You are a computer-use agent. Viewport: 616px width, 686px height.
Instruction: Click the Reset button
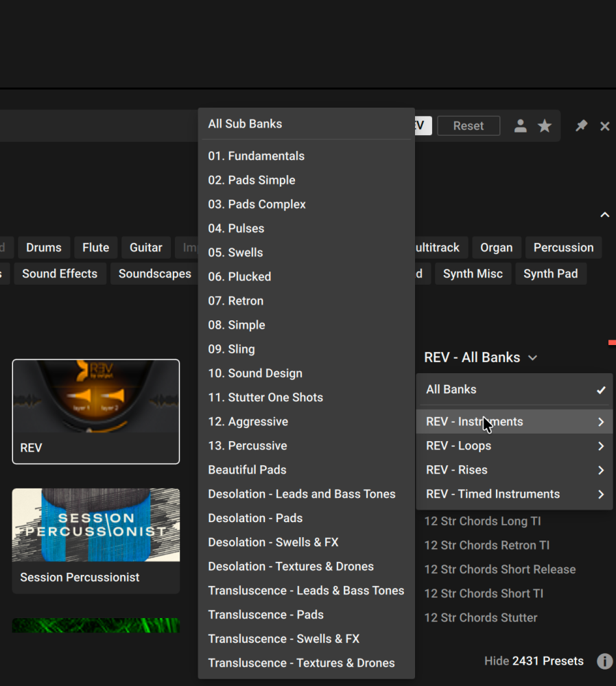[x=469, y=126]
